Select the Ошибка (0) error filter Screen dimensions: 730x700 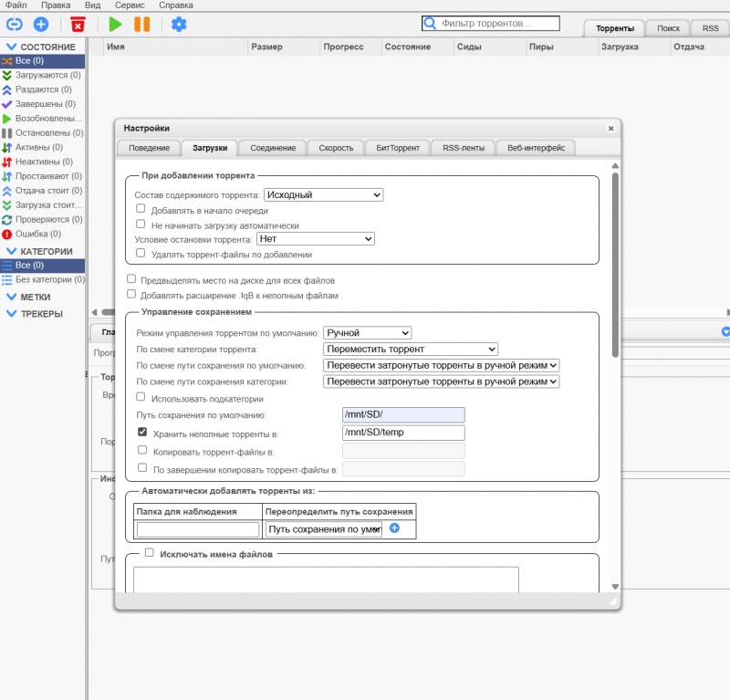(x=38, y=234)
